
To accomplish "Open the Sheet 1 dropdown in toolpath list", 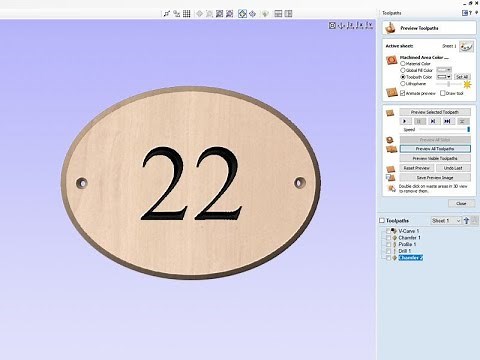I will pyautogui.click(x=446, y=221).
